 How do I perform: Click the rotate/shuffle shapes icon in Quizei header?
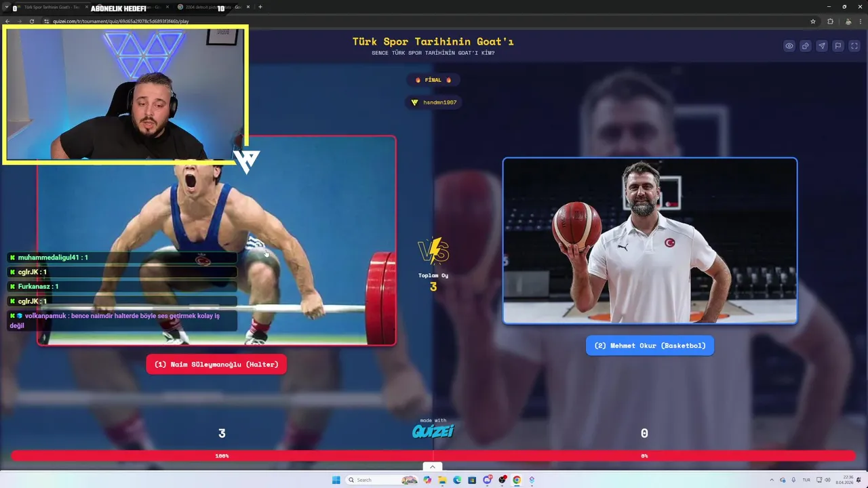(806, 46)
